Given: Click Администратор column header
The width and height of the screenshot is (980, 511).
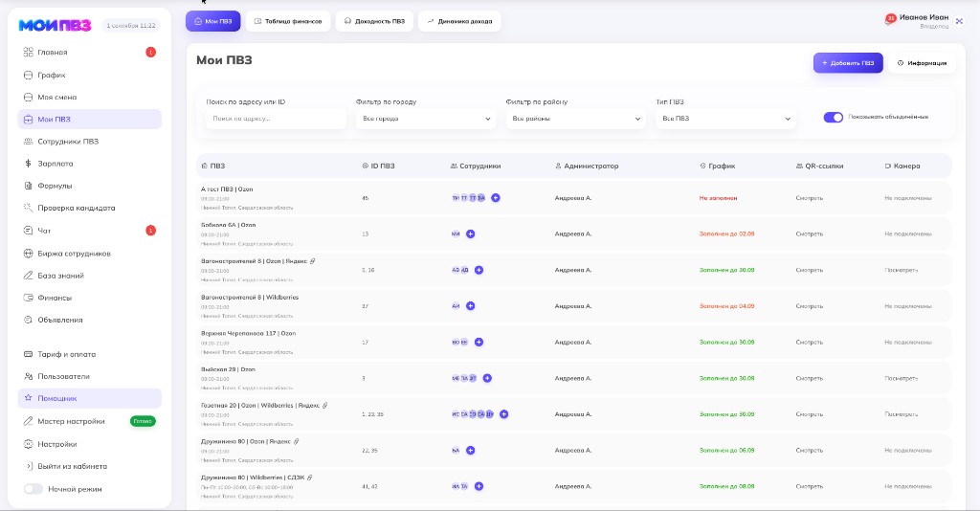Looking at the screenshot, I should pyautogui.click(x=587, y=167).
